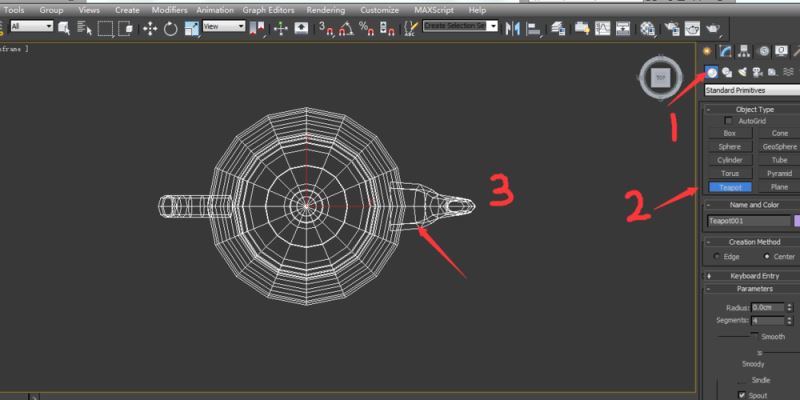800x400 pixels.
Task: Select Cameras category icon
Action: pos(758,72)
